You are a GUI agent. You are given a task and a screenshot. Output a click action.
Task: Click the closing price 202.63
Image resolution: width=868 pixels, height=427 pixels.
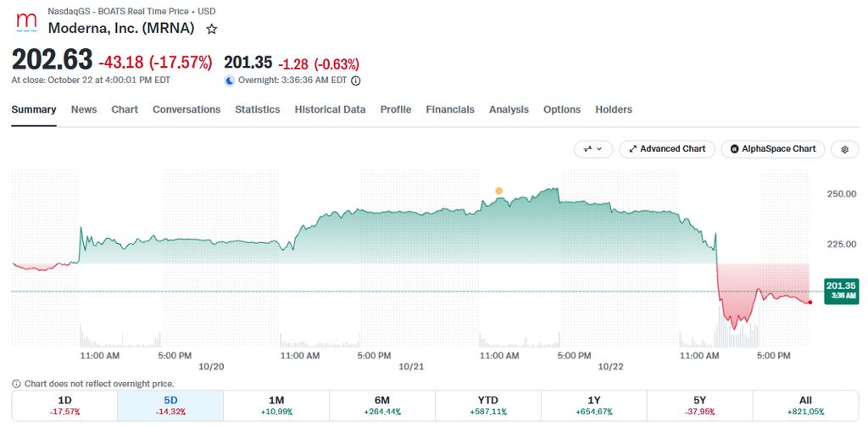point(52,60)
